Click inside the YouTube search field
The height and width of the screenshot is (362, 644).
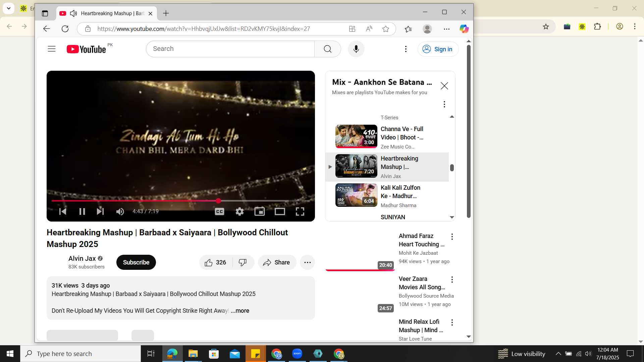(x=230, y=49)
